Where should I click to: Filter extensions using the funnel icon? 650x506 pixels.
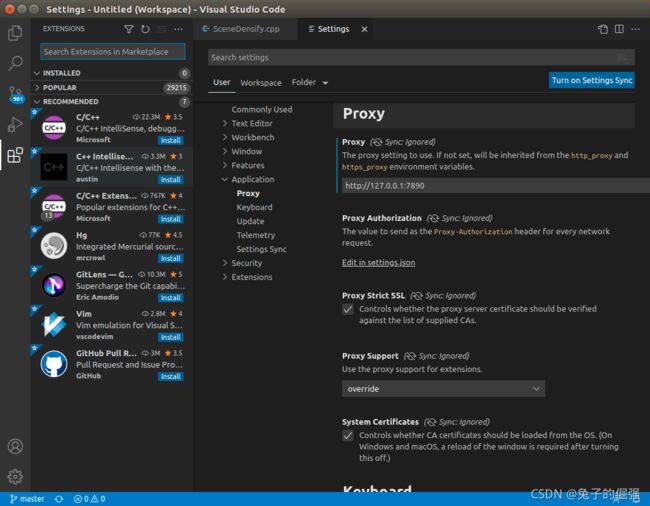[x=129, y=29]
